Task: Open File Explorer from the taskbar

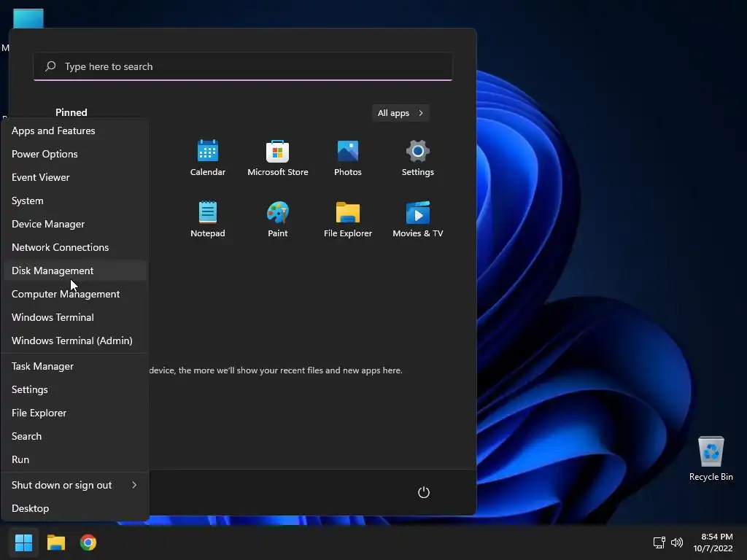Action: (55, 542)
